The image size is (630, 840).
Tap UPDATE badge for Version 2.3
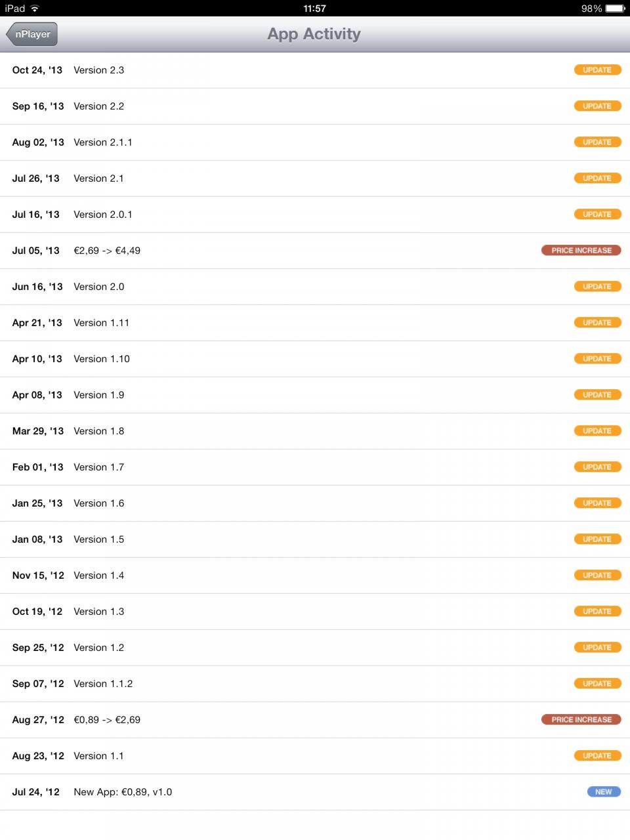coord(597,70)
